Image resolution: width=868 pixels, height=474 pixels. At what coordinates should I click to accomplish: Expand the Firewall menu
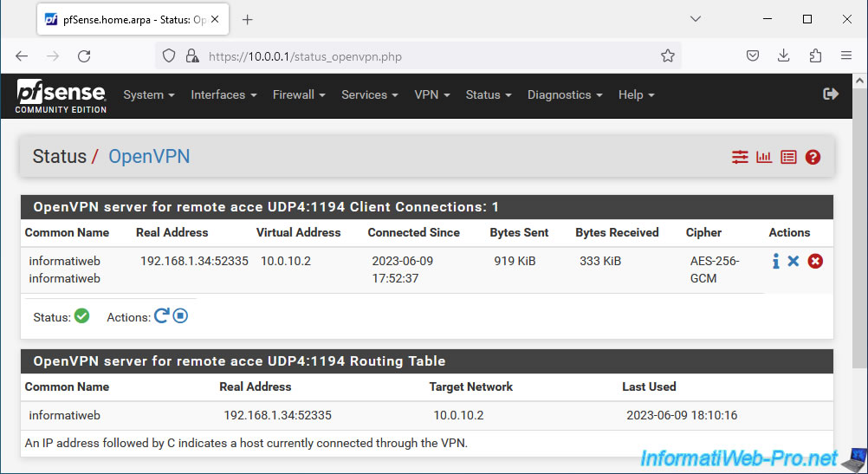299,94
